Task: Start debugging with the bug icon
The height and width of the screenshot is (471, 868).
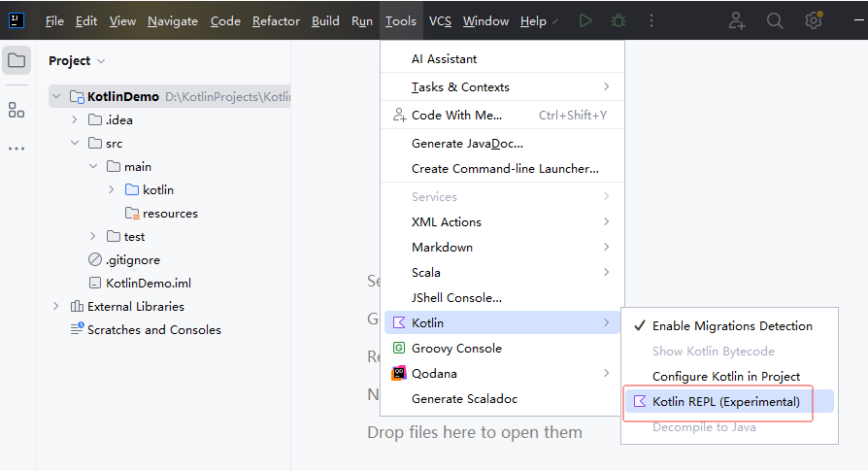Action: 618,21
